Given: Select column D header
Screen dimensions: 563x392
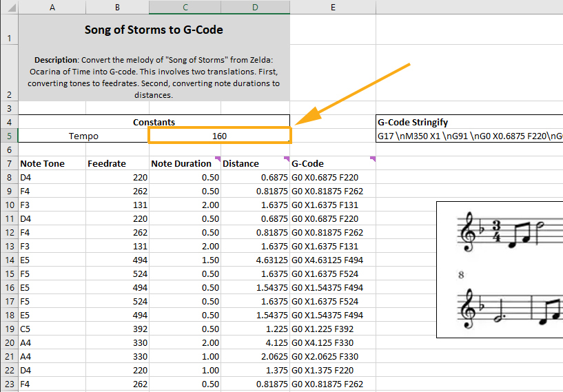Looking at the screenshot, I should [255, 7].
